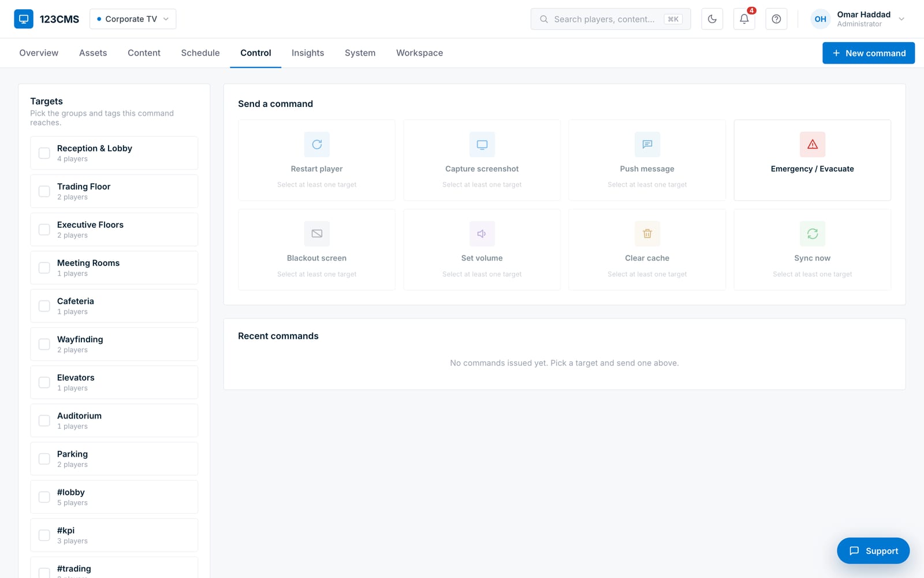
Task: Click the OH user avatar
Action: tap(820, 19)
